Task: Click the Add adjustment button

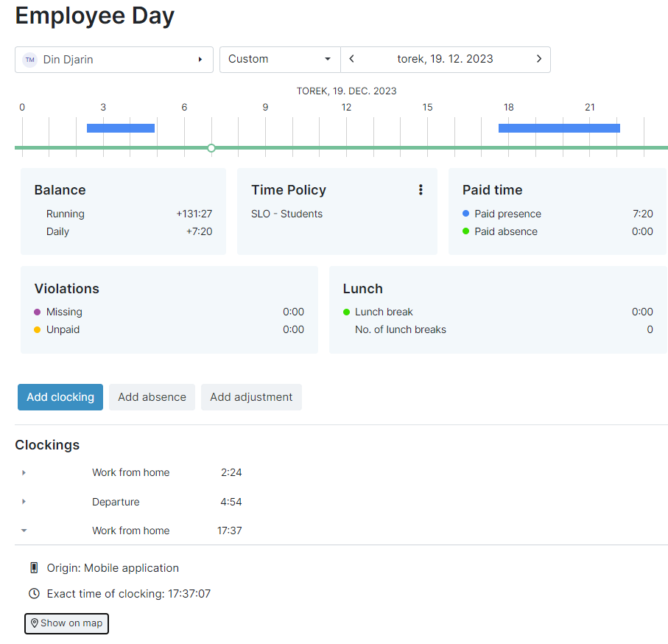Action: coord(251,397)
